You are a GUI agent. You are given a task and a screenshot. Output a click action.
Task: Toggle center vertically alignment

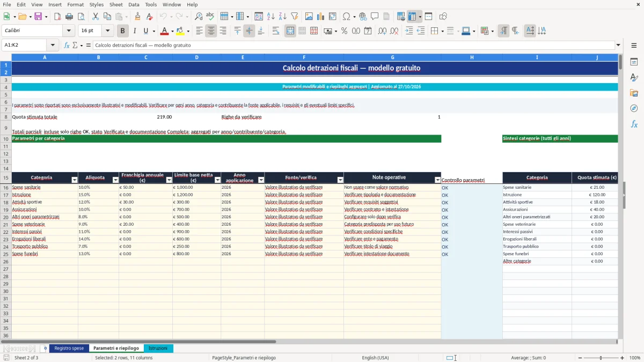click(249, 31)
